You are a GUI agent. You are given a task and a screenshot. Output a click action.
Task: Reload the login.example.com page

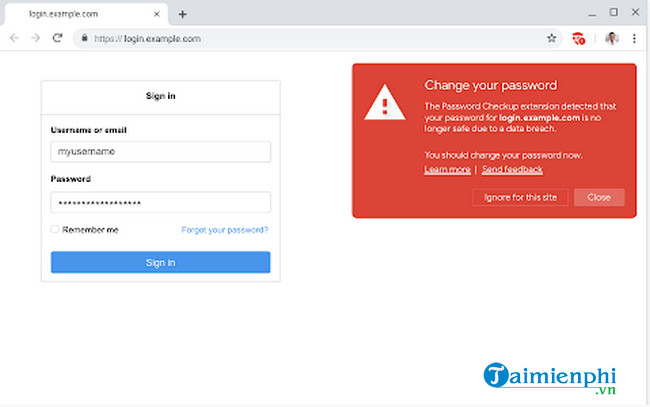click(57, 38)
